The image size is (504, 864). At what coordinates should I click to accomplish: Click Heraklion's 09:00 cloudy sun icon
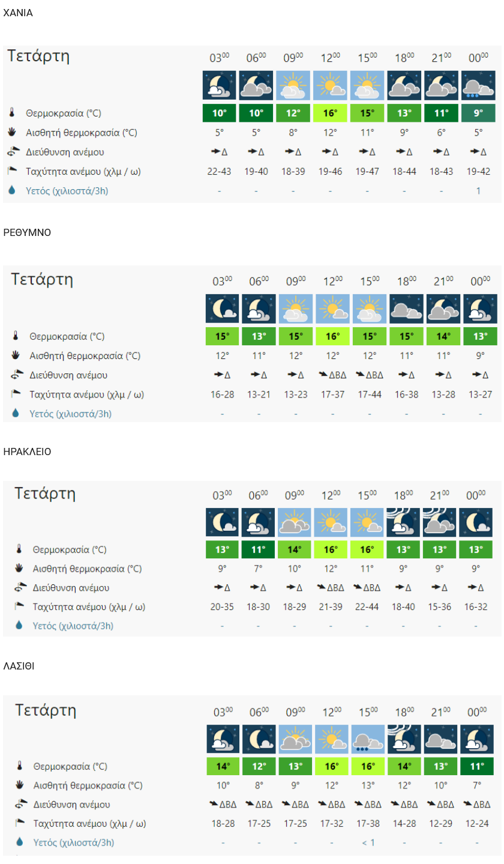coord(295,522)
